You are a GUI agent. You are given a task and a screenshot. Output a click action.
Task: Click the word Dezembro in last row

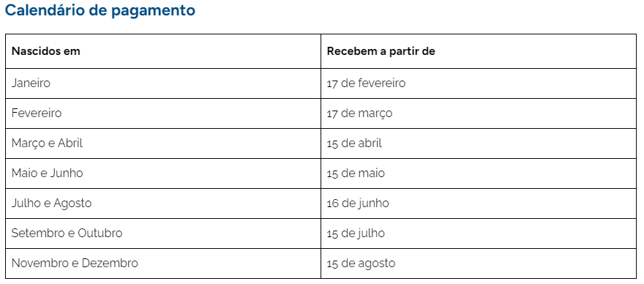110,263
